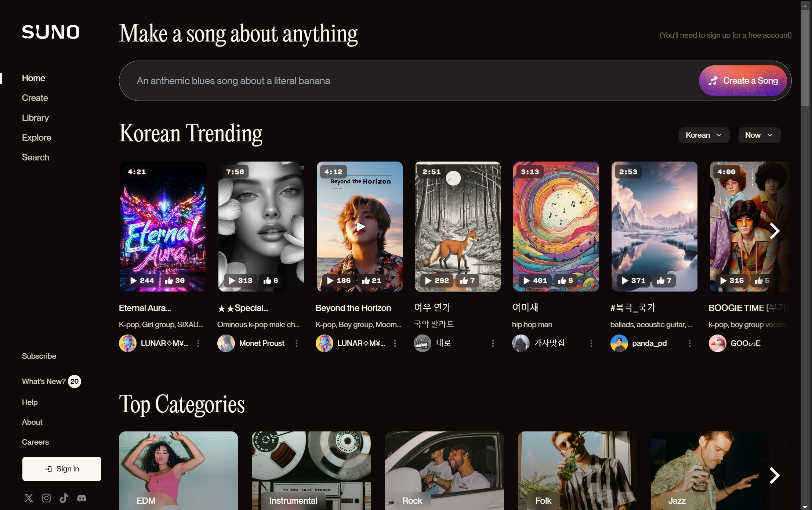Play the Beyond the Horizon song
This screenshot has width=812, height=510.
[360, 227]
